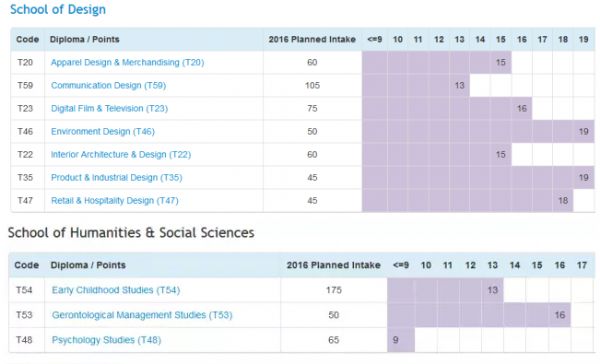600x364 pixels.
Task: Open Product & Industrial Design (T35) link
Action: click(x=117, y=177)
